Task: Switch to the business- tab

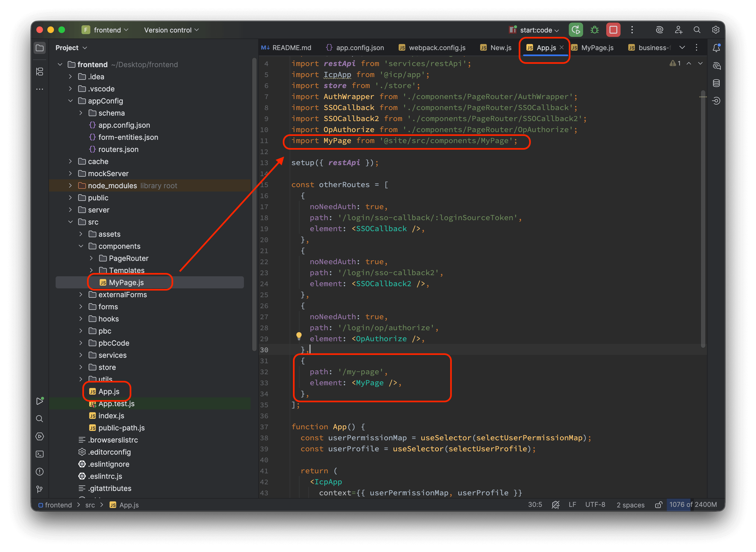Action: coord(650,48)
